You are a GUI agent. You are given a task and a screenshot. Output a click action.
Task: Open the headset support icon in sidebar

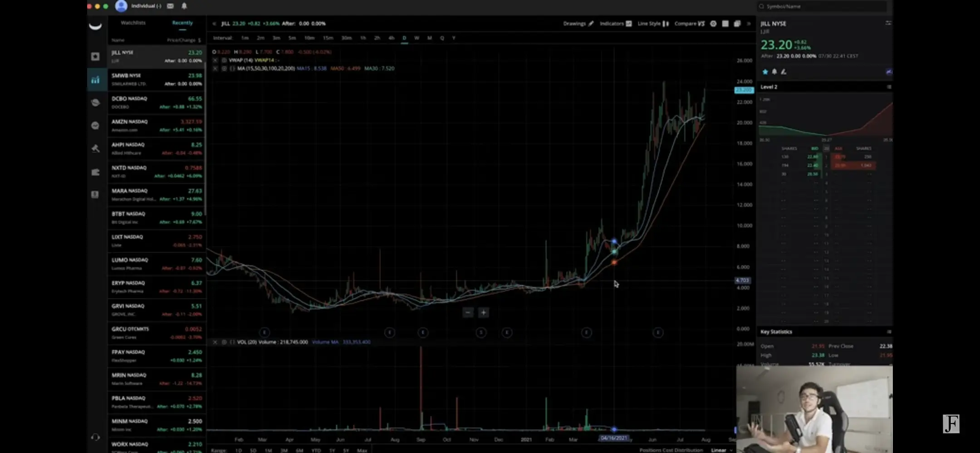coord(95,437)
